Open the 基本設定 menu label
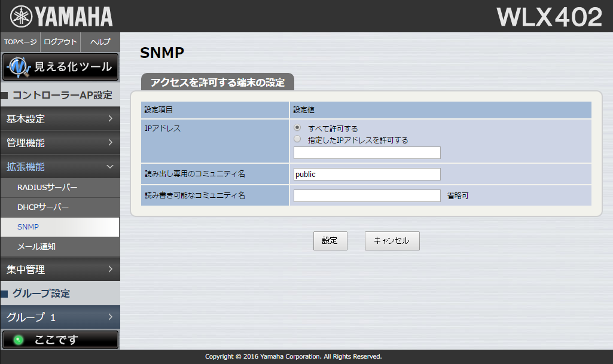Viewport: 613px width, 364px height. 26,119
